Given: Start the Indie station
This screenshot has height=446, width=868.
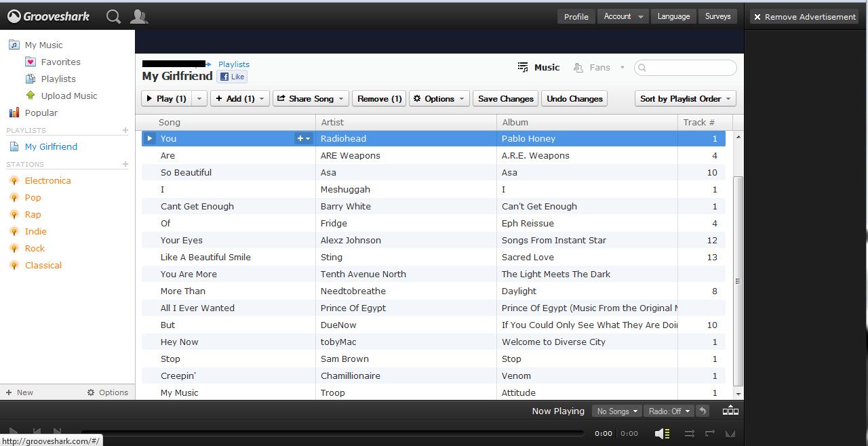Looking at the screenshot, I should [35, 231].
